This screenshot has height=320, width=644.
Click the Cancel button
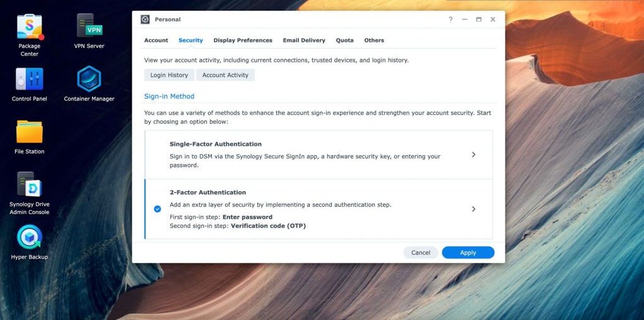point(421,252)
